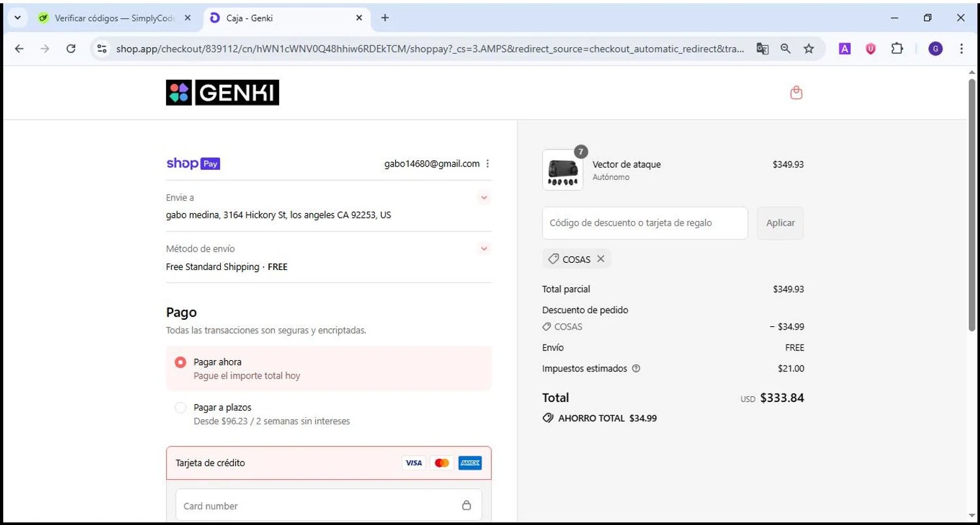Click the Mastercard icon
The width and height of the screenshot is (980, 525).
pyautogui.click(x=442, y=463)
